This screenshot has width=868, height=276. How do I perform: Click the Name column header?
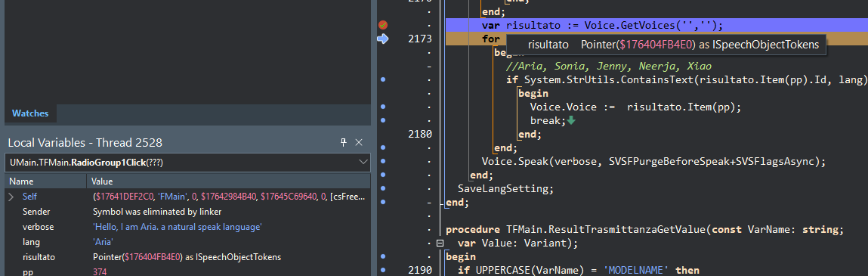click(45, 181)
